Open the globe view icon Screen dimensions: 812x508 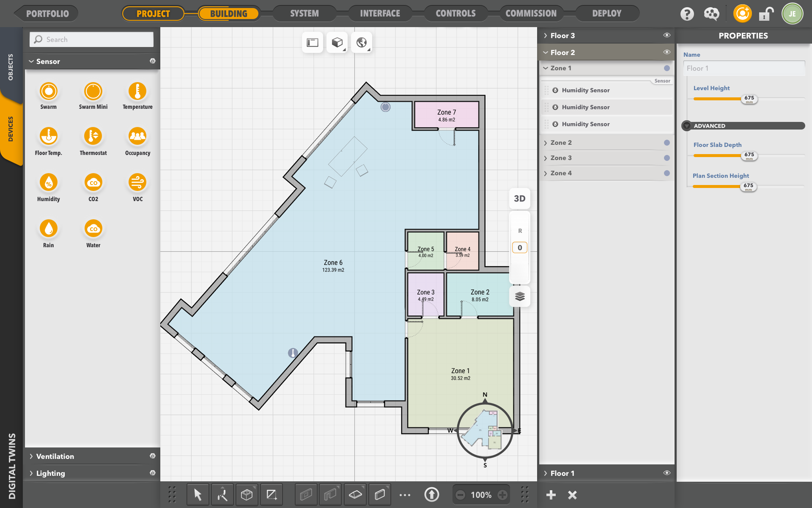(x=362, y=42)
